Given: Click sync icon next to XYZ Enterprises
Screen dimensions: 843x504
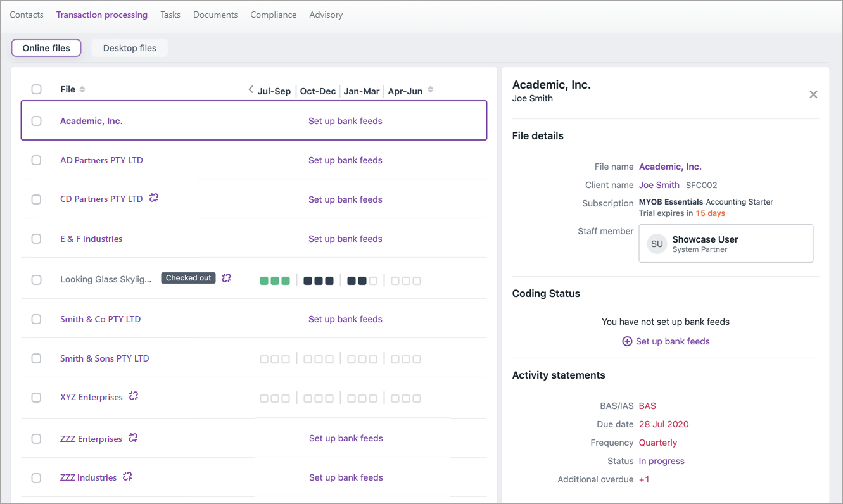Looking at the screenshot, I should (x=134, y=396).
